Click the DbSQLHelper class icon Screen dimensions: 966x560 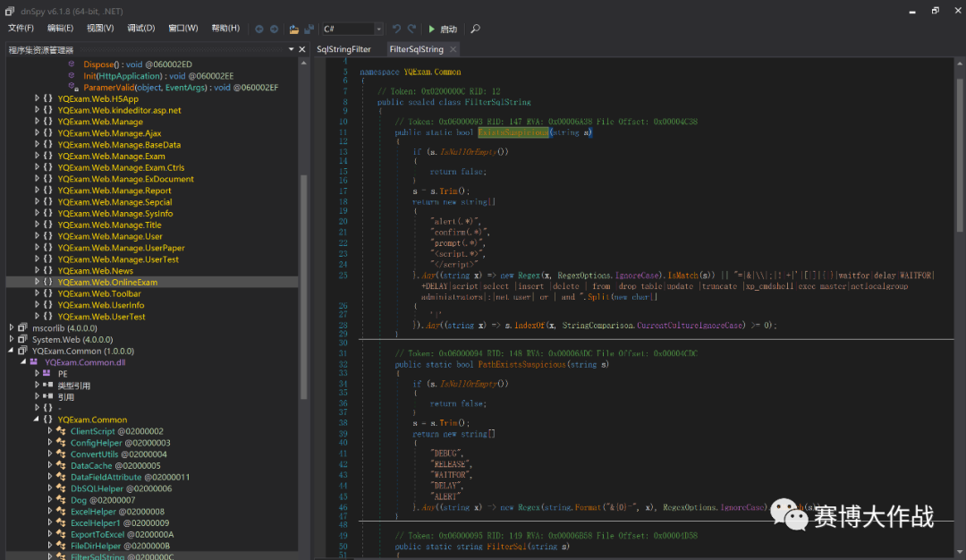coord(61,489)
